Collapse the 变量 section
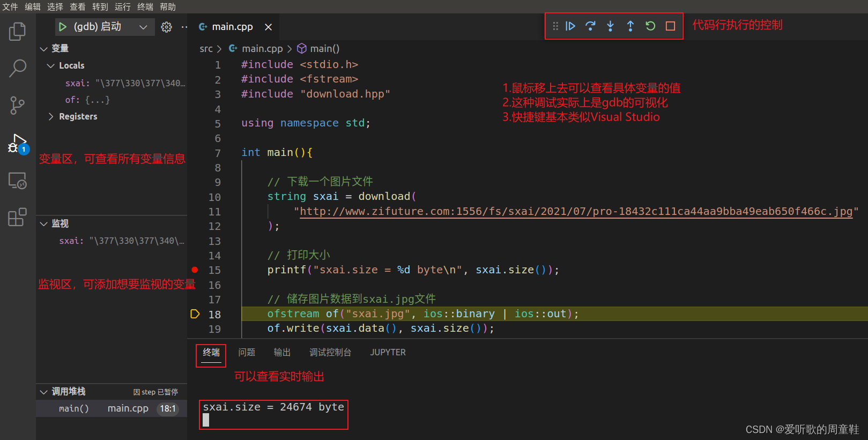This screenshot has height=440, width=868. tap(44, 49)
